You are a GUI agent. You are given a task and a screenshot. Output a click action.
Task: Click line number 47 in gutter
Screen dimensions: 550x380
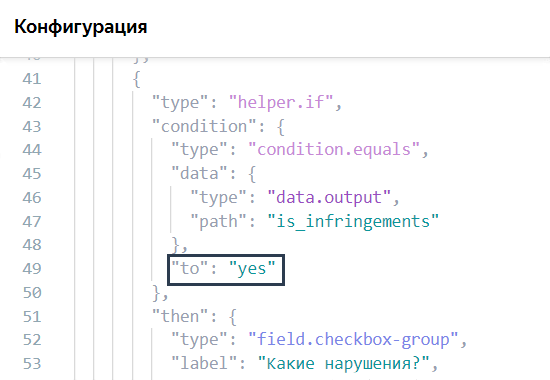[x=32, y=221]
